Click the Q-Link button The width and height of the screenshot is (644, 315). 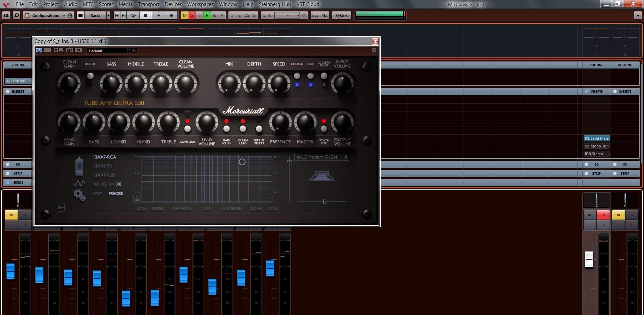341,15
